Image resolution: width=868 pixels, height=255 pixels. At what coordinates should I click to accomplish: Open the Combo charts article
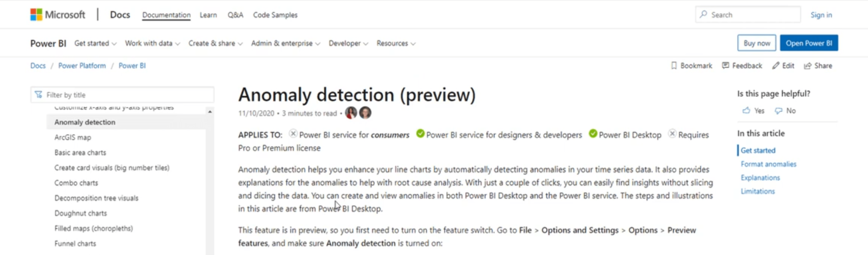pos(76,183)
